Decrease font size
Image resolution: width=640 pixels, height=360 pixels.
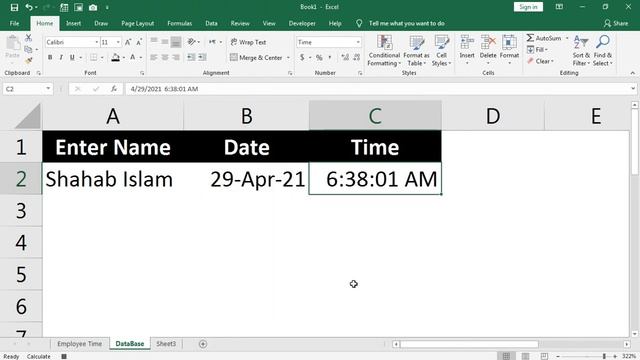coord(139,42)
